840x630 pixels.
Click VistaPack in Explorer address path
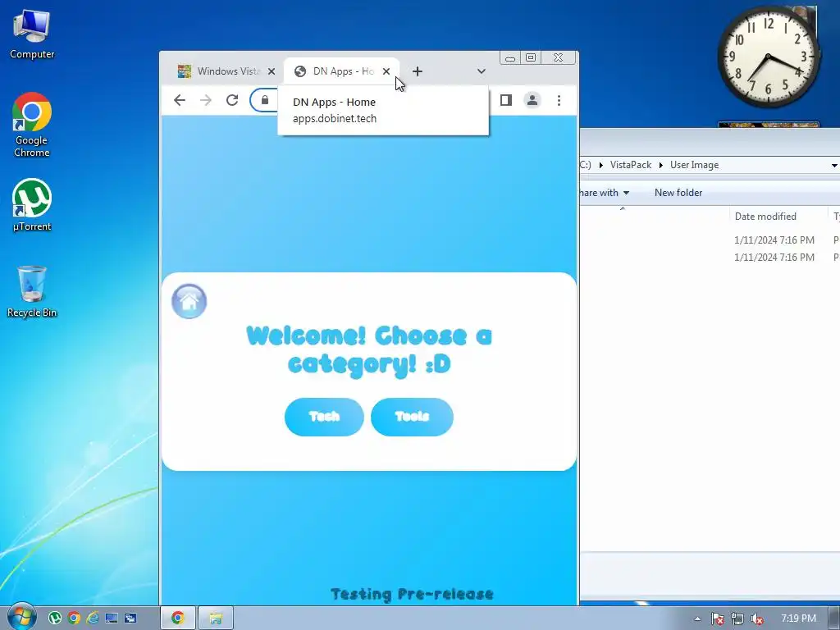coord(631,165)
